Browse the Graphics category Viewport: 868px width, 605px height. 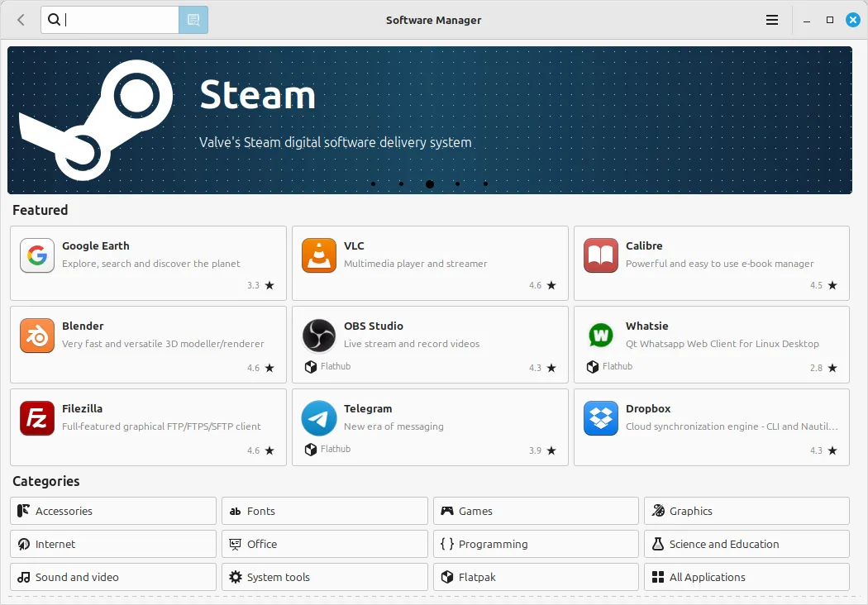coord(746,511)
